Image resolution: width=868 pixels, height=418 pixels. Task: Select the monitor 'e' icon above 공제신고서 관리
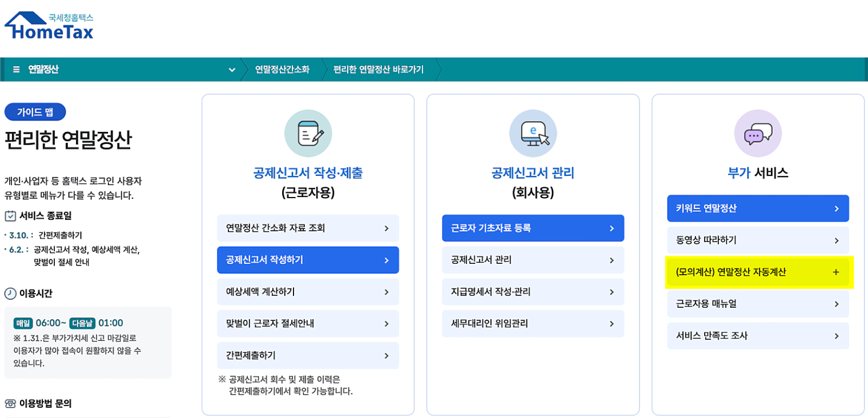pos(533,133)
